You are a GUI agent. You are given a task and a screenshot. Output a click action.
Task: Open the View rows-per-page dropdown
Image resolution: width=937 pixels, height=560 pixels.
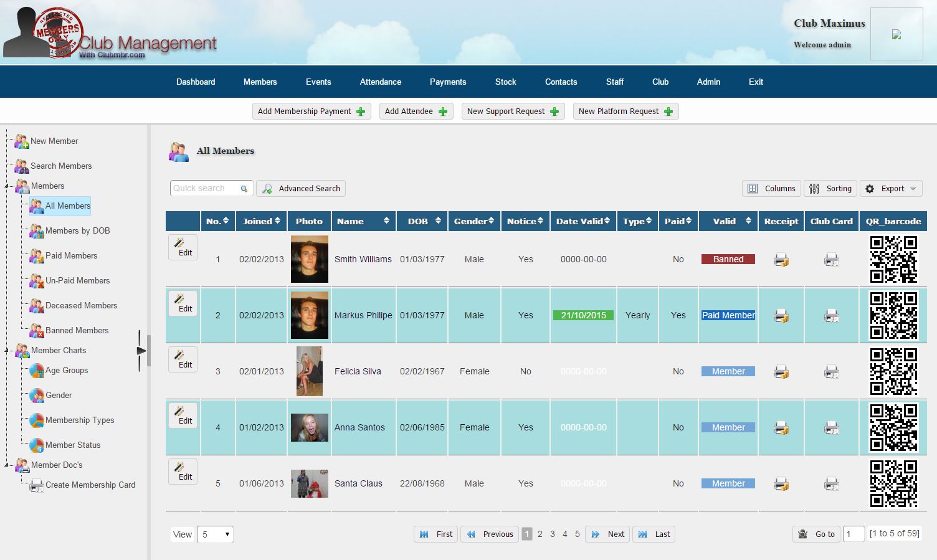pyautogui.click(x=215, y=534)
